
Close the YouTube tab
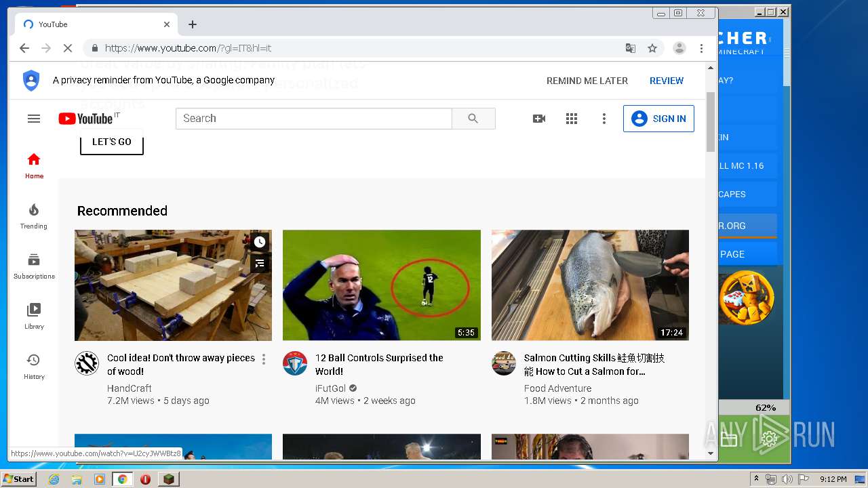[x=167, y=24]
